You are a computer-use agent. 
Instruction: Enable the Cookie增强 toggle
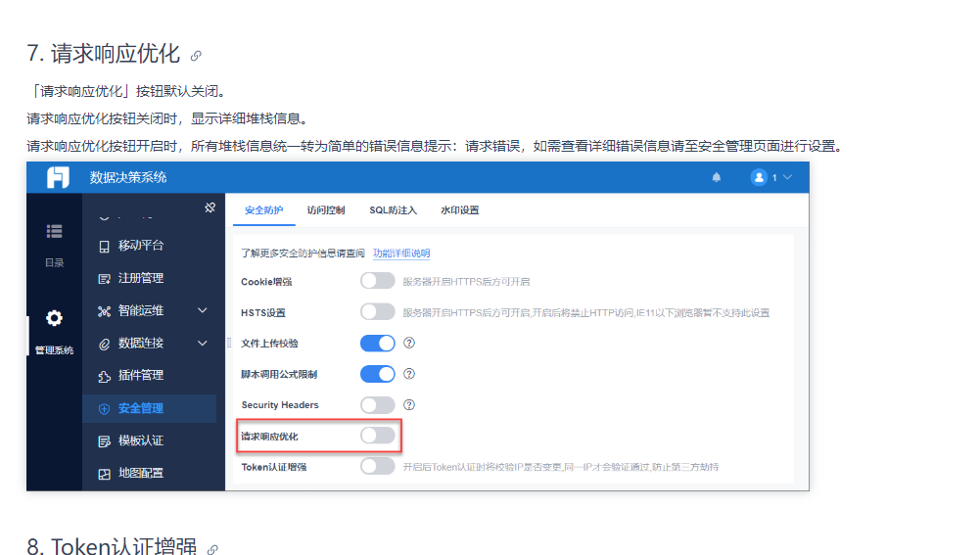(x=378, y=281)
